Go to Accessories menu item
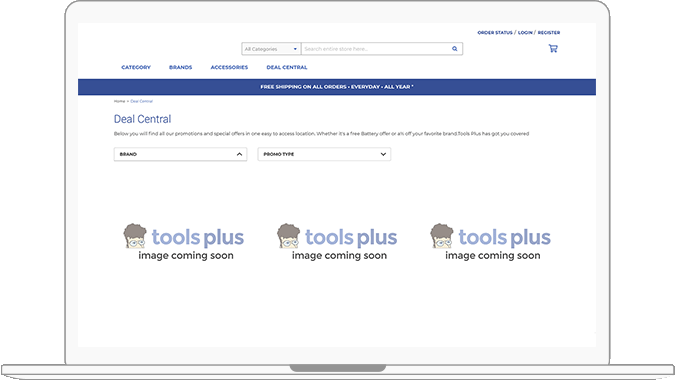Screen dimensions: 675x380 (229, 67)
